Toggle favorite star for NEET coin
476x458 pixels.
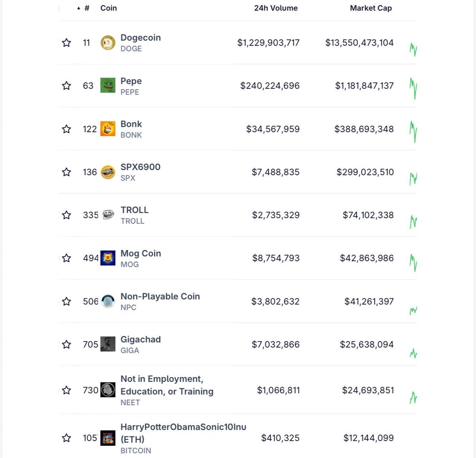point(66,390)
